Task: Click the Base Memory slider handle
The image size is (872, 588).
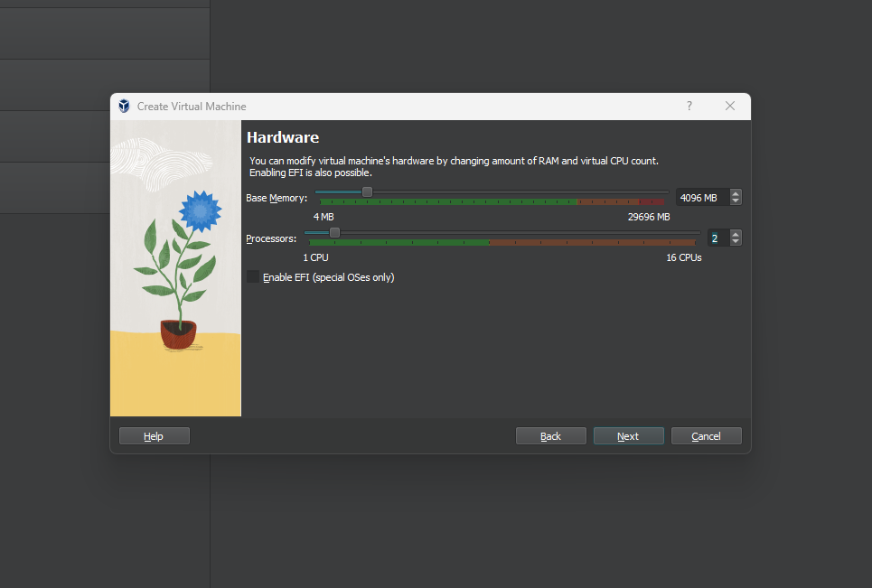Action: [x=367, y=191]
